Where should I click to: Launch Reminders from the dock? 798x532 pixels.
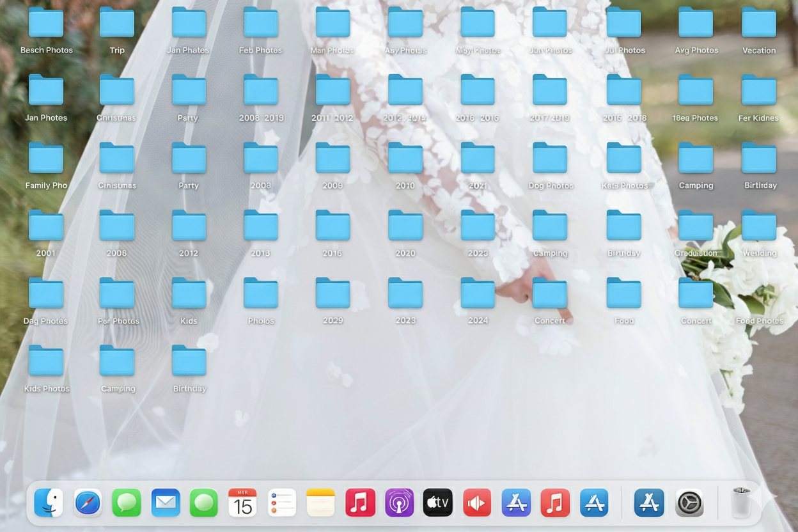pyautogui.click(x=281, y=503)
